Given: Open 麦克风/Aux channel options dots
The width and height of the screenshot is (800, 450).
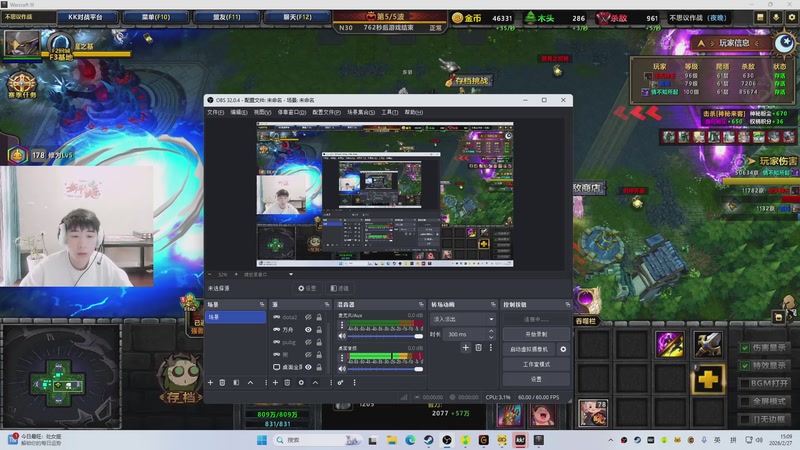Looking at the screenshot, I should point(342,325).
